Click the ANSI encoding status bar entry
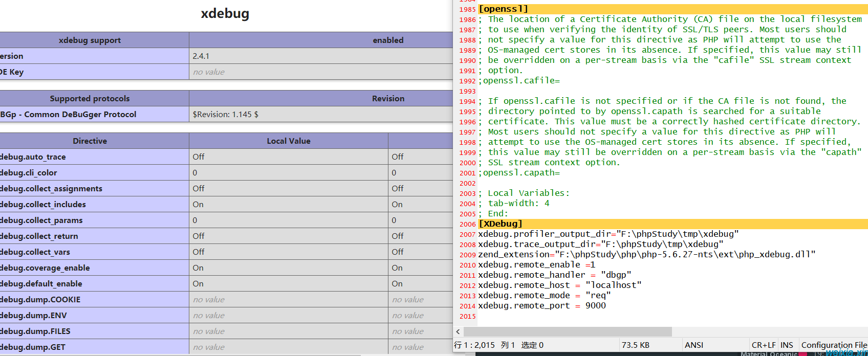The image size is (868, 356). point(694,345)
